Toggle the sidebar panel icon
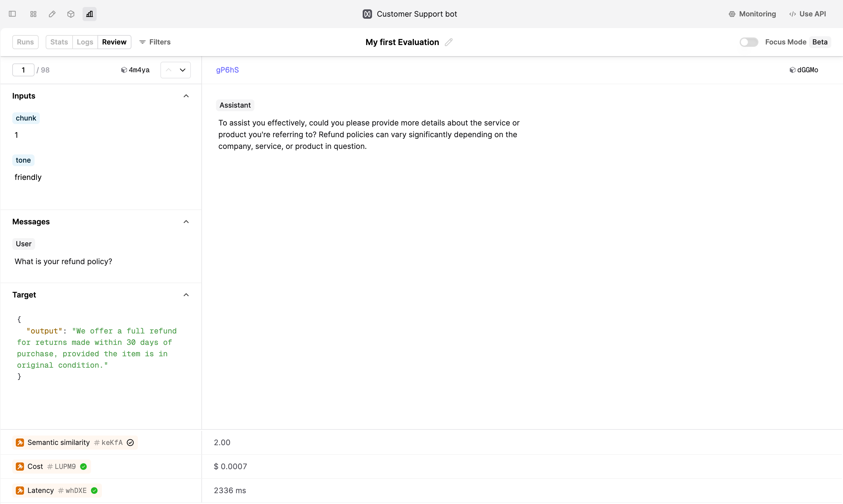This screenshot has width=843, height=504. pos(13,14)
